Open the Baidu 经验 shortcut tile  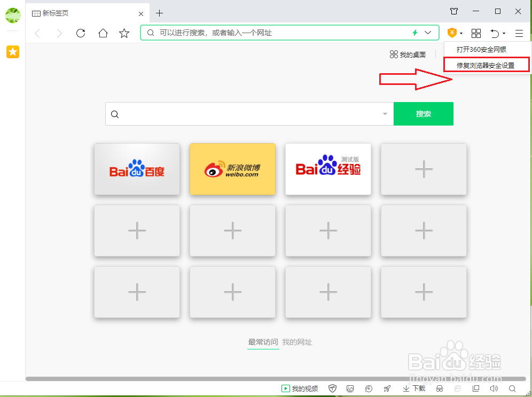[x=328, y=169]
